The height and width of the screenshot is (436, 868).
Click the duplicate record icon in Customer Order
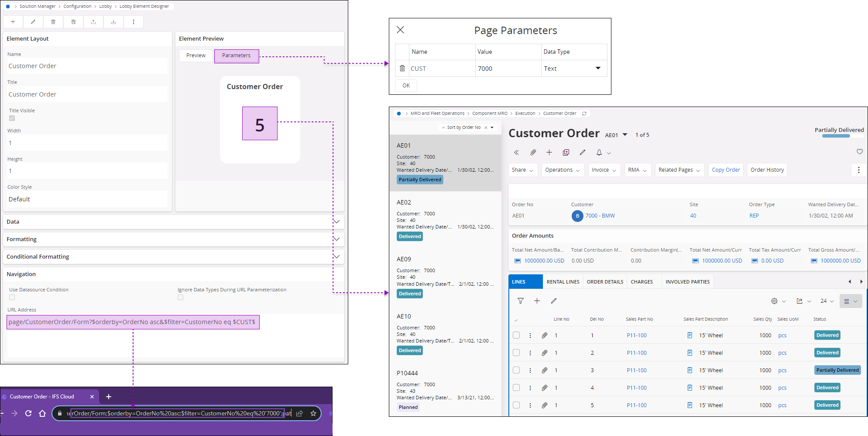point(566,152)
